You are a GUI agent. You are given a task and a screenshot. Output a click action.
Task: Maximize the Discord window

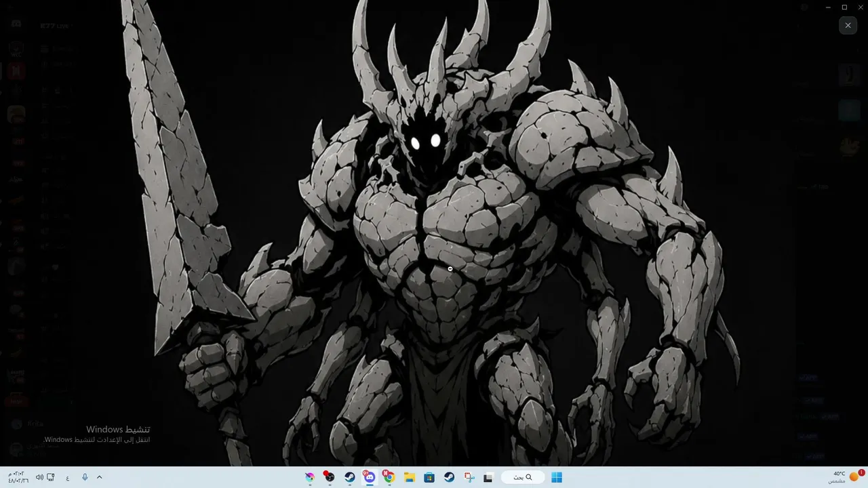tap(844, 7)
